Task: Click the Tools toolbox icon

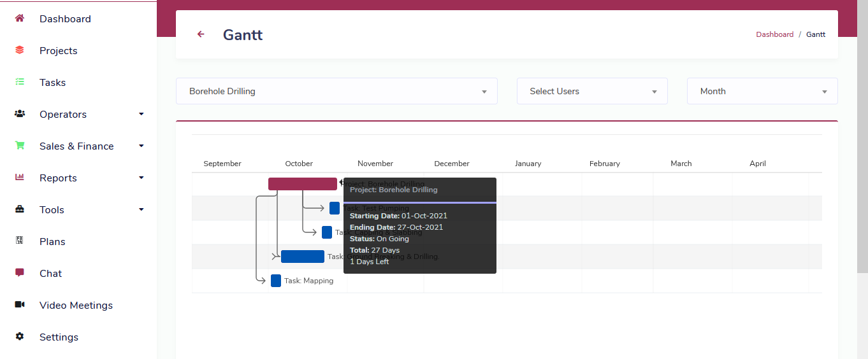Action: click(20, 209)
